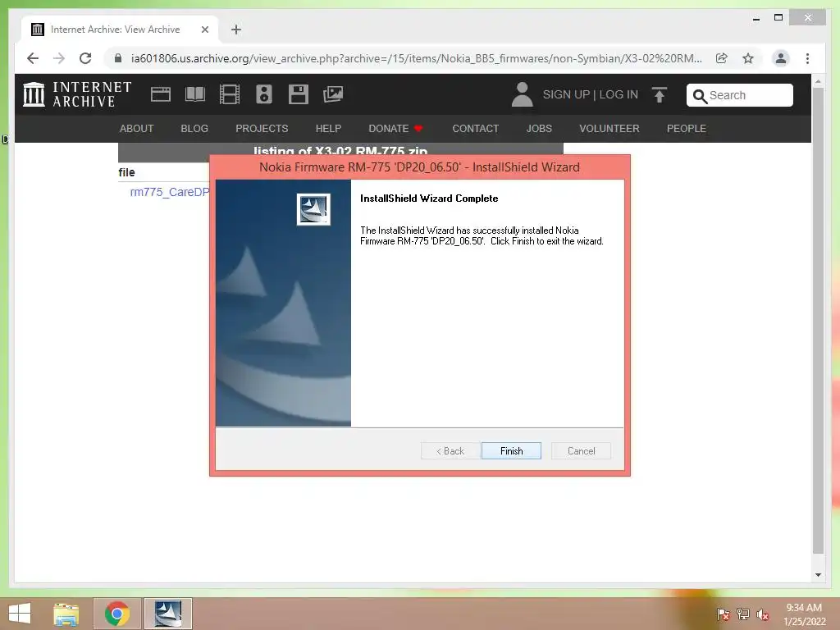
Task: Open the PROJECTS menu item
Action: 262,129
